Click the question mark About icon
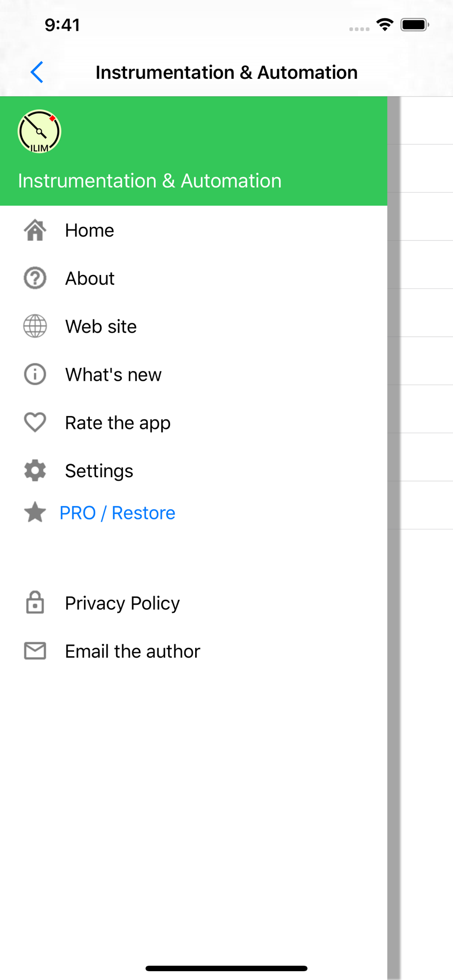The height and width of the screenshot is (980, 453). 35,278
